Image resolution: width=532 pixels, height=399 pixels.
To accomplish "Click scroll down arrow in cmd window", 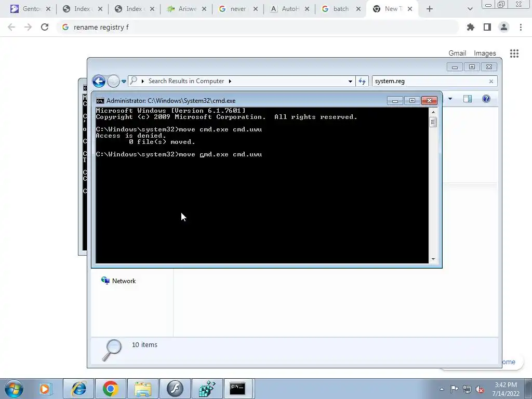I will pos(433,259).
